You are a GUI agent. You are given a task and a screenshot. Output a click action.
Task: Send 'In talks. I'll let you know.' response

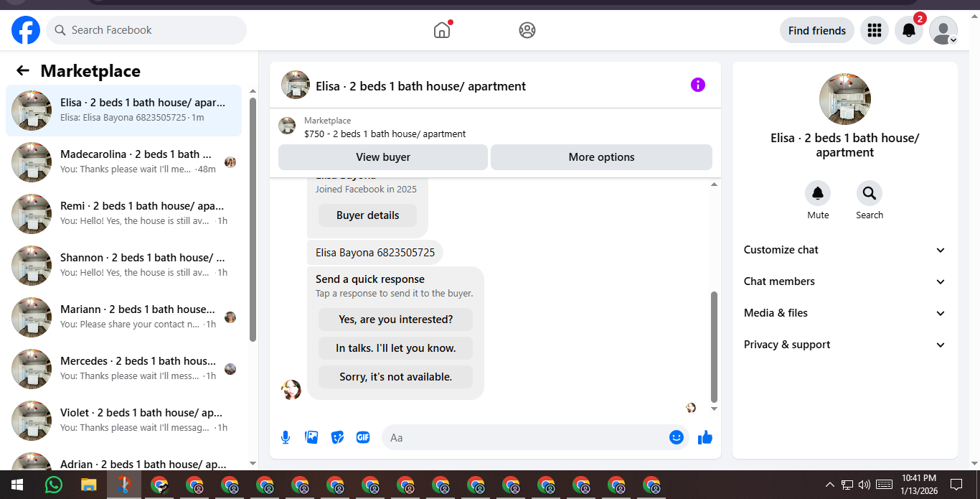click(x=395, y=348)
